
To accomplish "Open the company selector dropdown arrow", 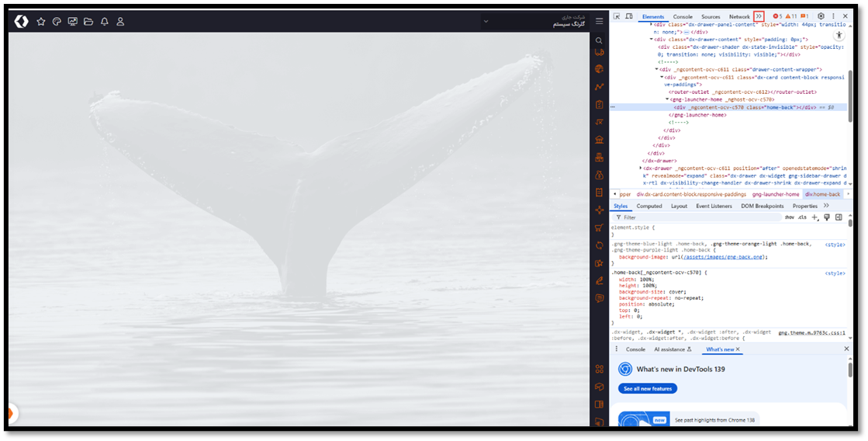I will click(486, 22).
